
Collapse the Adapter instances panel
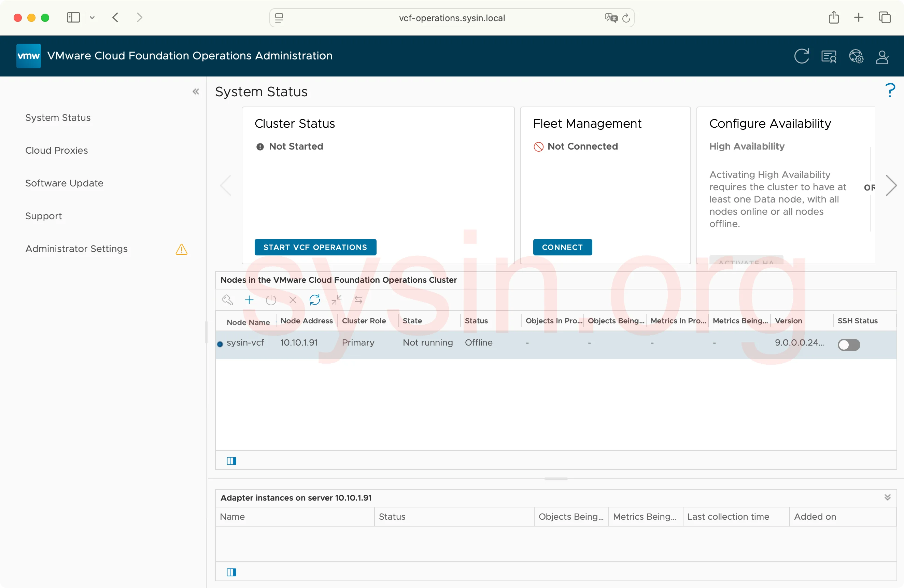[887, 497]
